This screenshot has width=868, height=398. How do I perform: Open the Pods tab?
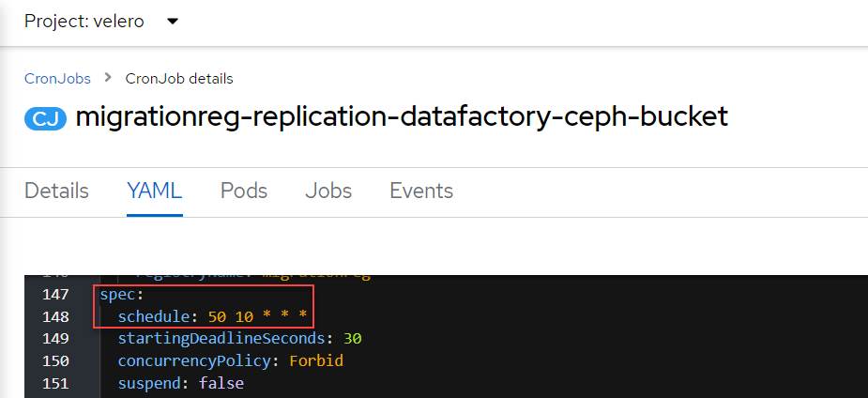[244, 191]
